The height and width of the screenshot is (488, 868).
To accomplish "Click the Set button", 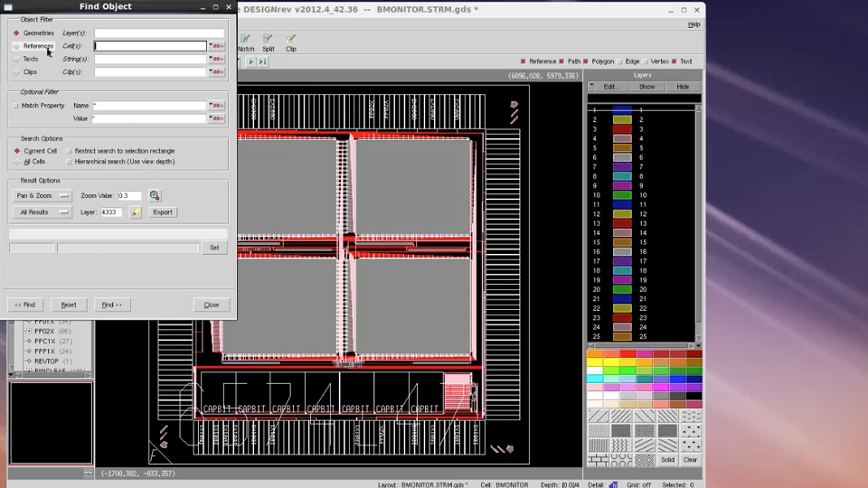I will (214, 248).
